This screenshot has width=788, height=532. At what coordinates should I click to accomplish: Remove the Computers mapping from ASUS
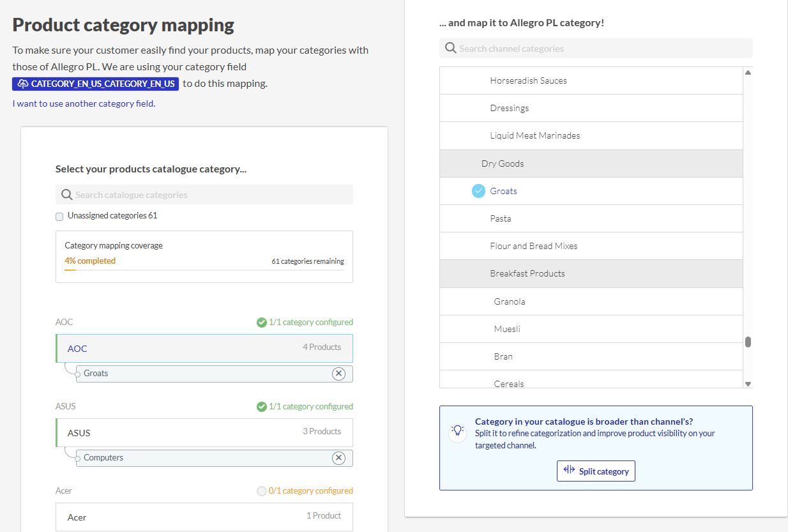pyautogui.click(x=338, y=458)
